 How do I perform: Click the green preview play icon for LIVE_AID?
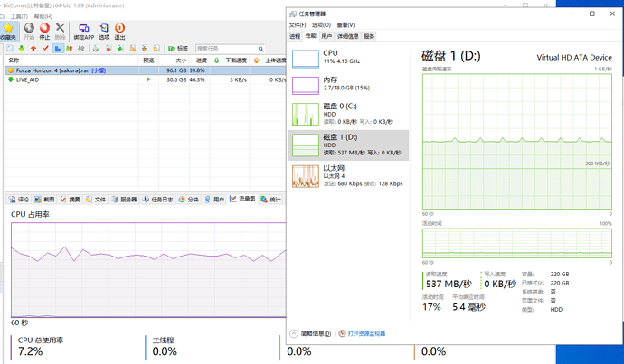click(148, 79)
